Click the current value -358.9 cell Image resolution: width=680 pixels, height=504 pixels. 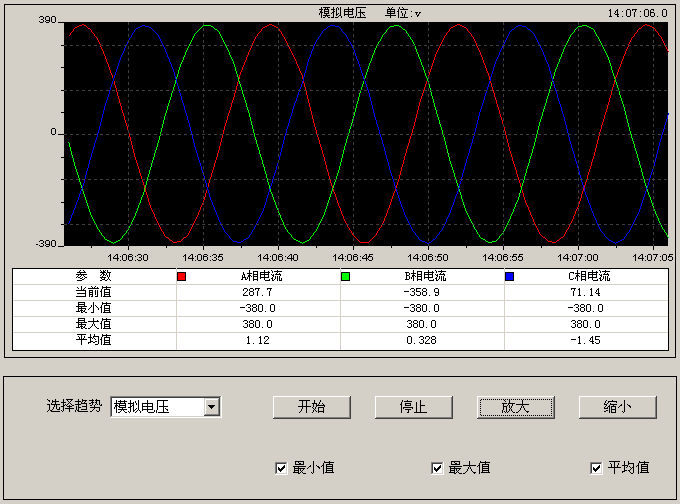click(422, 292)
